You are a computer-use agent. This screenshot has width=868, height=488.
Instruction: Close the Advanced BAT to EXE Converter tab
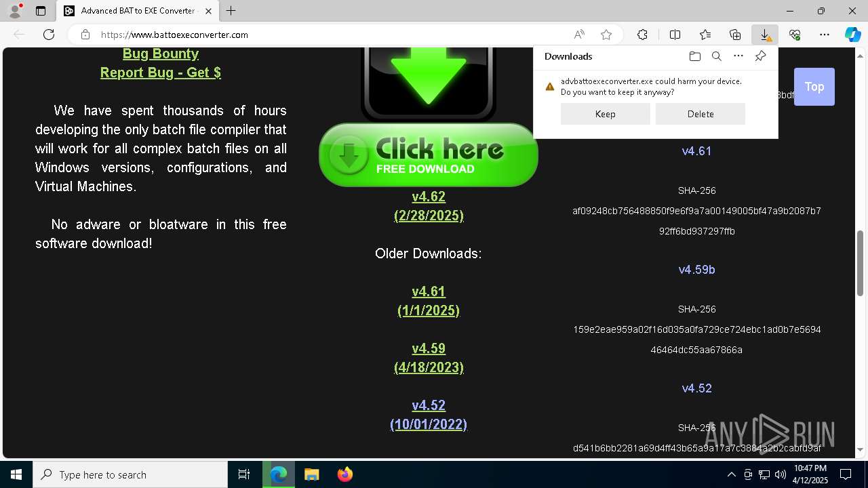pyautogui.click(x=208, y=11)
